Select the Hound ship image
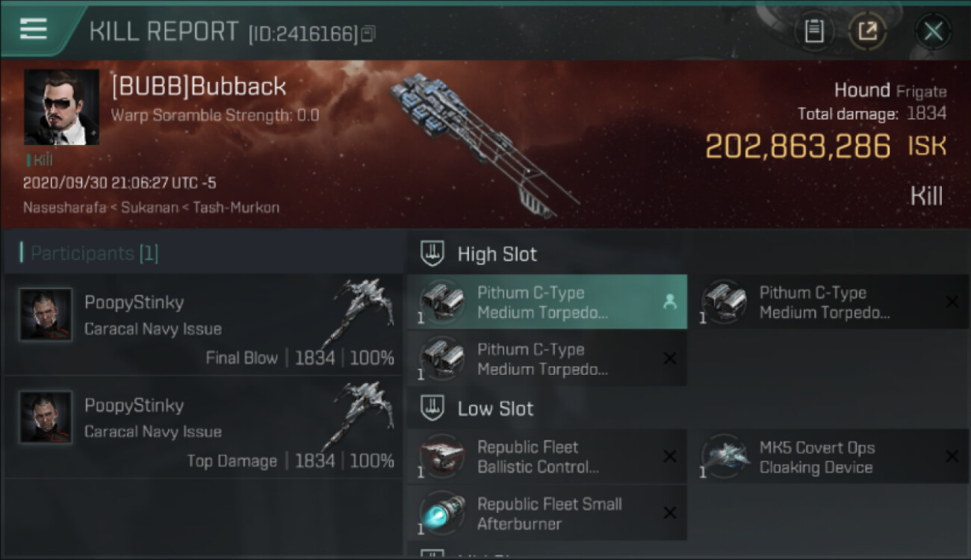Image resolution: width=971 pixels, height=560 pixels. coord(484,144)
